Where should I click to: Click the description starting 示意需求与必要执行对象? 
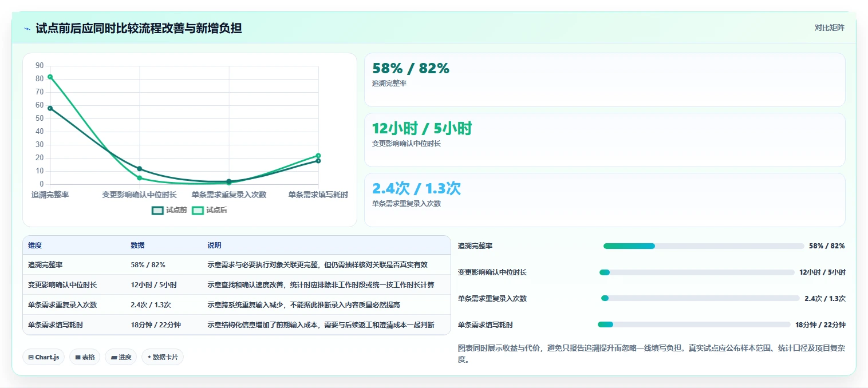[x=317, y=265]
